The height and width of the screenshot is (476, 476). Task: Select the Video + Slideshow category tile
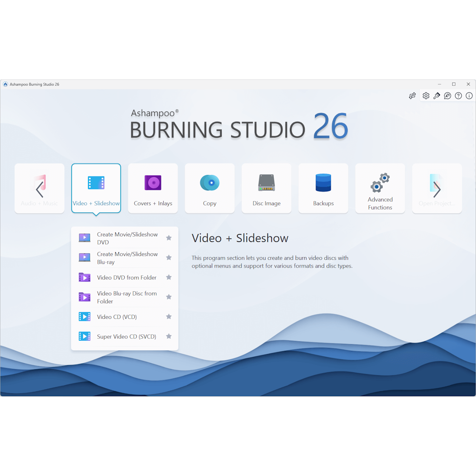[96, 188]
